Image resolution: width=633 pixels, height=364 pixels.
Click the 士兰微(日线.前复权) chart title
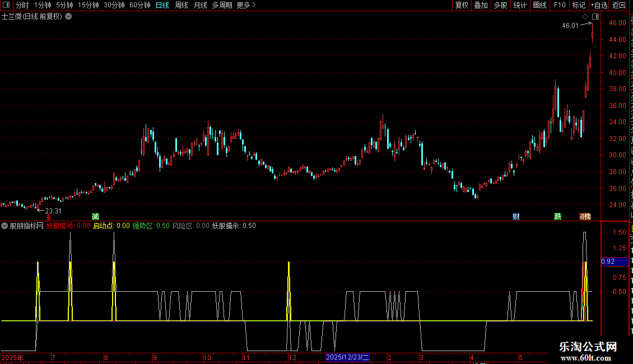32,17
